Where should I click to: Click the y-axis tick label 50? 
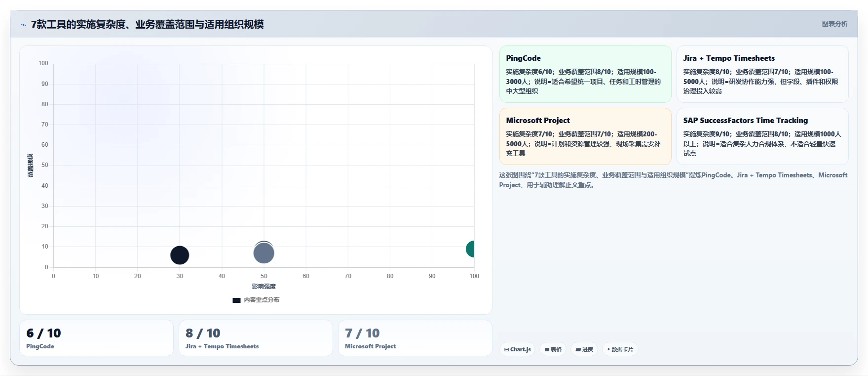point(45,165)
